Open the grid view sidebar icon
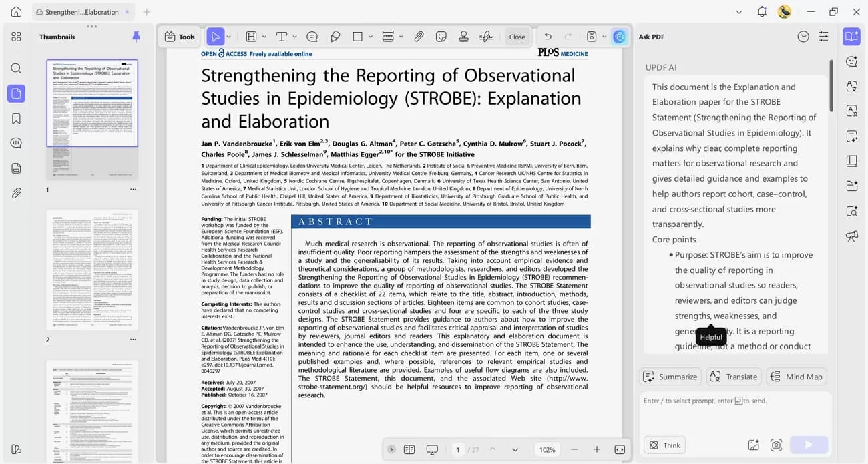Screen dimensions: 868x464 [x=16, y=37]
